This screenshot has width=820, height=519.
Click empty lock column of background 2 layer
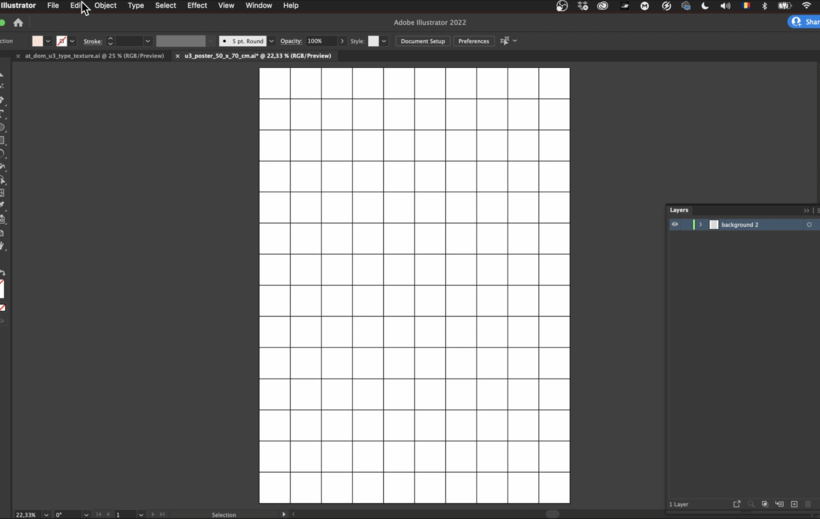click(685, 224)
